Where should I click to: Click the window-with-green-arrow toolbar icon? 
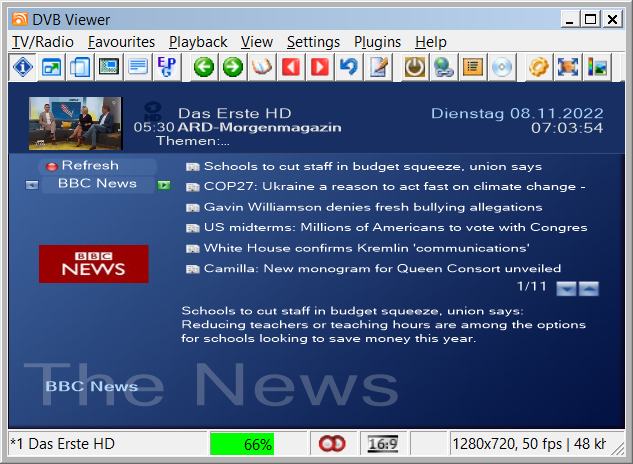tap(52, 67)
